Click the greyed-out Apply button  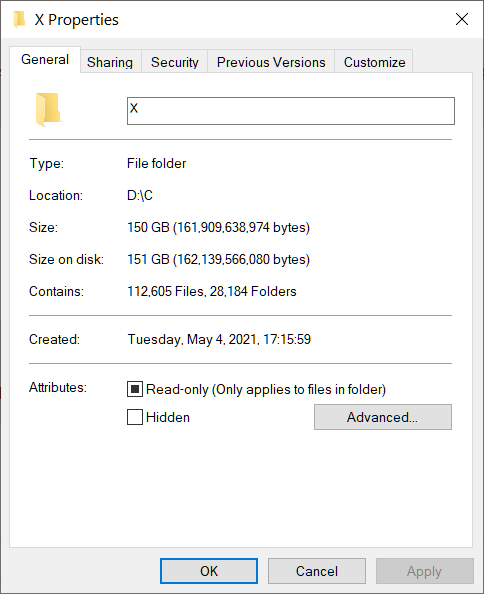pyautogui.click(x=425, y=571)
